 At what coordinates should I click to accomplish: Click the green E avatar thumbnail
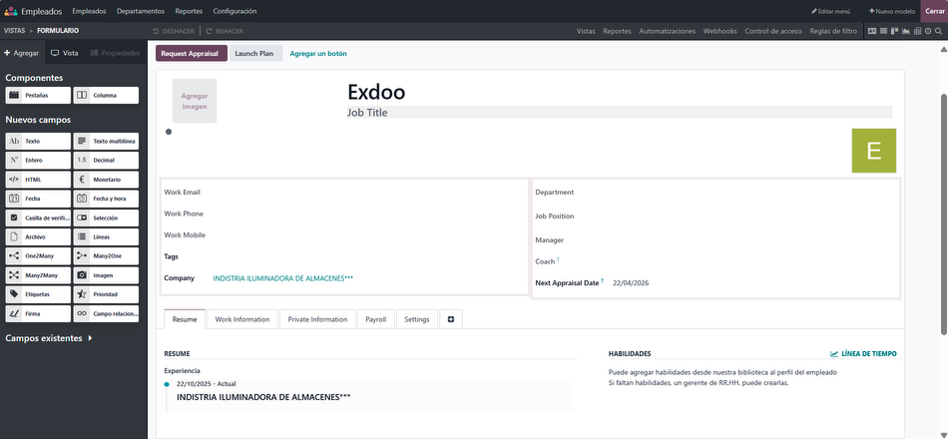coord(874,151)
